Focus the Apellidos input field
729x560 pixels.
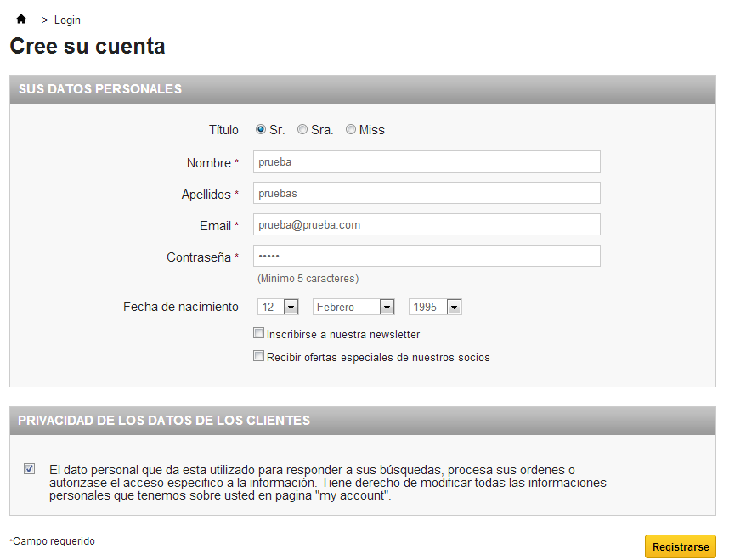(427, 193)
